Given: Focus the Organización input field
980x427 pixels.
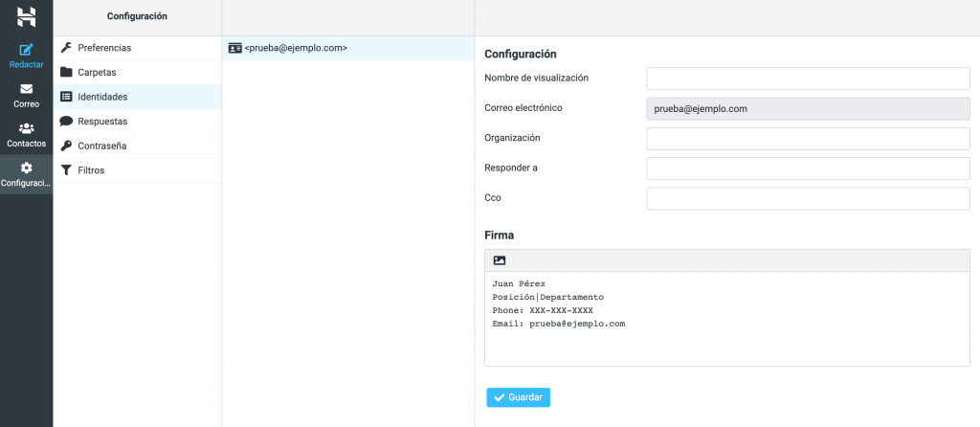Looking at the screenshot, I should [x=808, y=139].
